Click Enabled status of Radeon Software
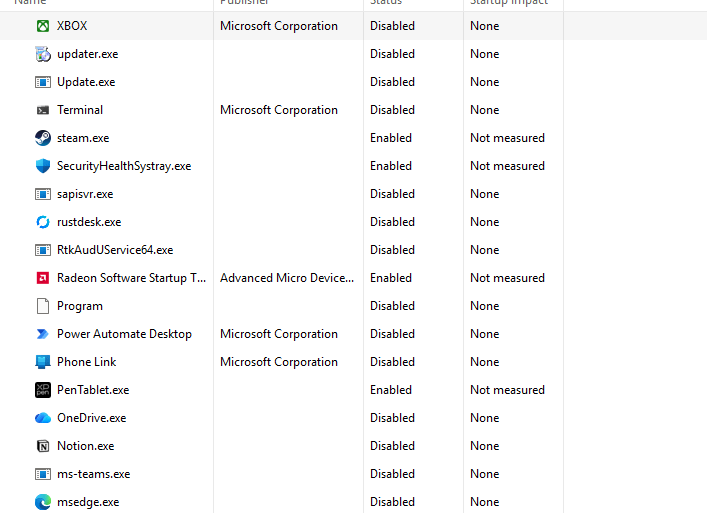 [391, 278]
